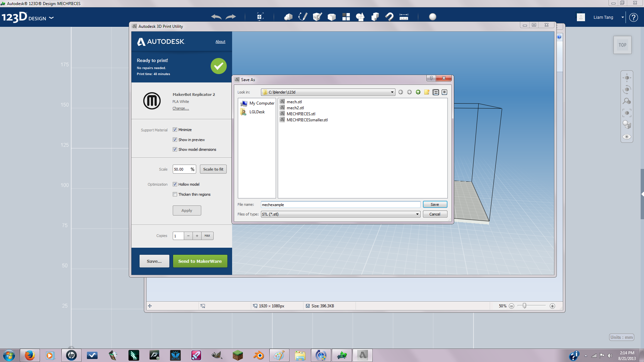The image size is (644, 362).
Task: Select the Fit view navigation tool
Action: (627, 113)
